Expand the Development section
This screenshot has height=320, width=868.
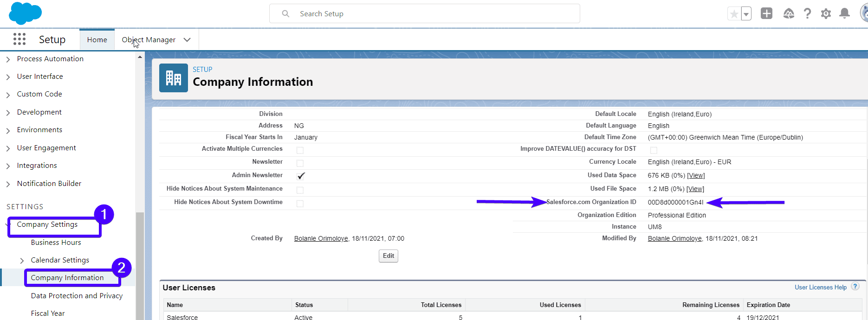point(8,113)
